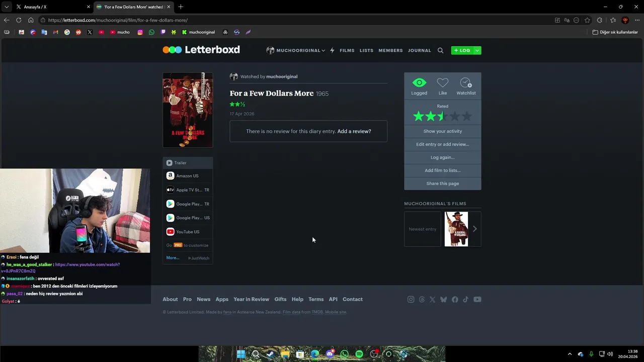644x362 pixels.
Task: Open the translate page icon
Action: click(x=567, y=20)
